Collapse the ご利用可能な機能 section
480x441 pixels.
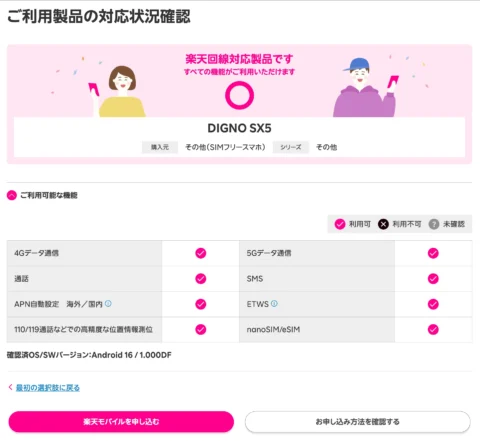(x=12, y=195)
